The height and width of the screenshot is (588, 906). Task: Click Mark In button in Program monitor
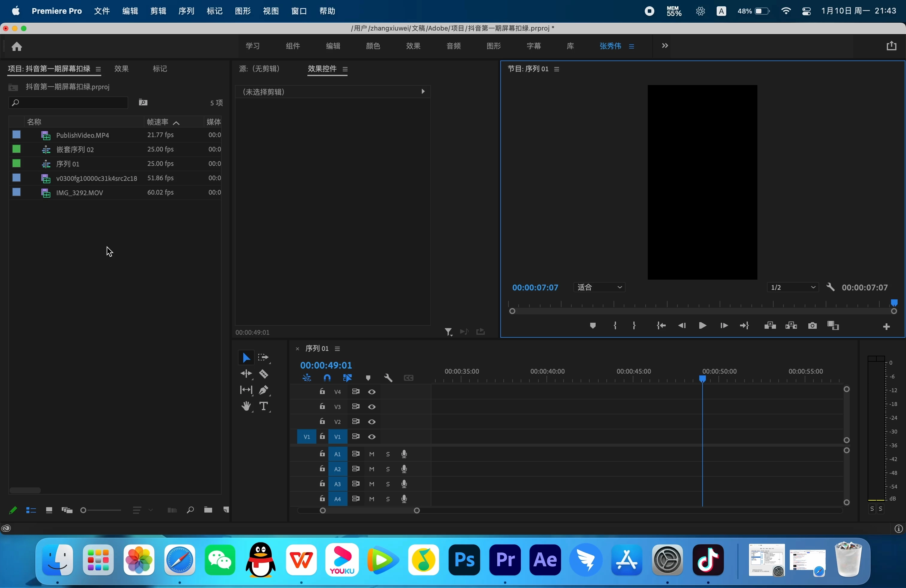tap(615, 326)
